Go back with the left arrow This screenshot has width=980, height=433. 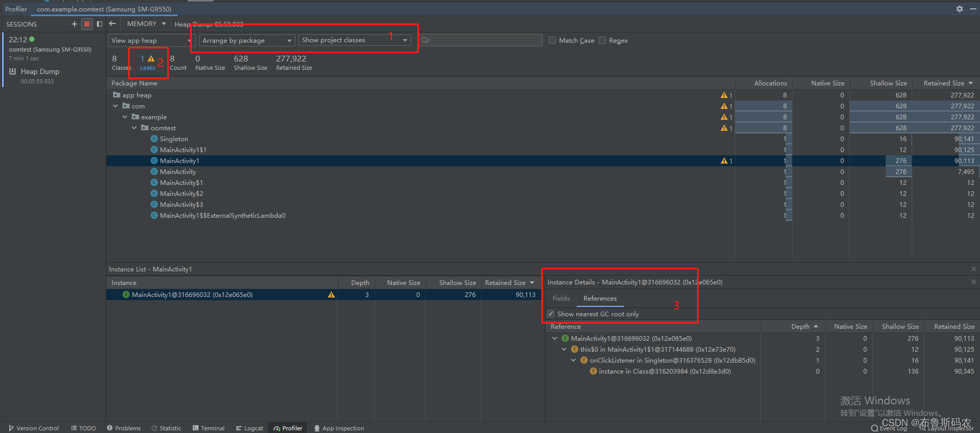tap(113, 24)
